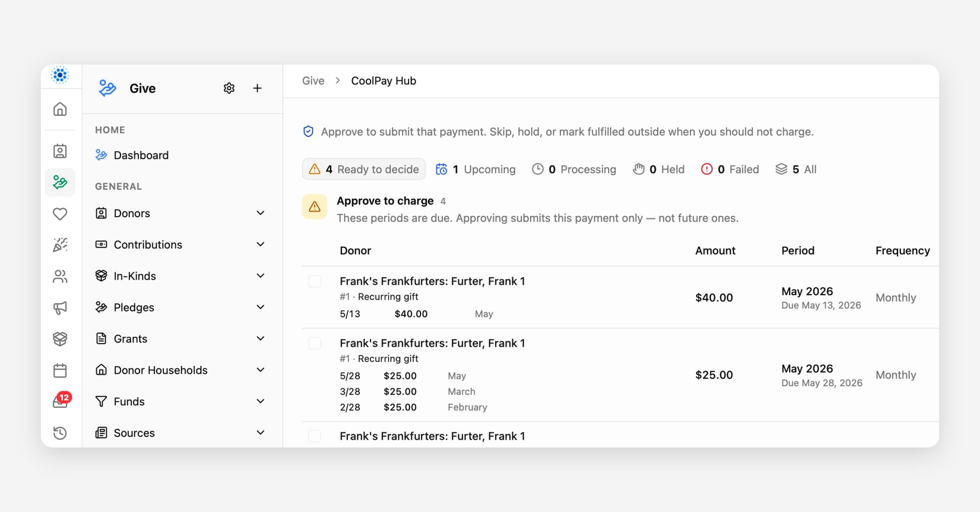Image resolution: width=980 pixels, height=512 pixels.
Task: Open the people group icon in rail
Action: coord(60,276)
